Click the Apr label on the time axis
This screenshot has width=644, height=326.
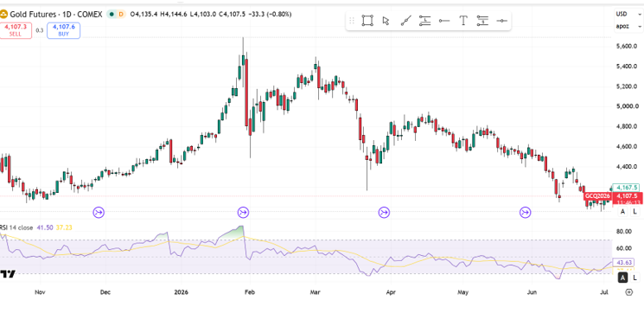pyautogui.click(x=391, y=292)
